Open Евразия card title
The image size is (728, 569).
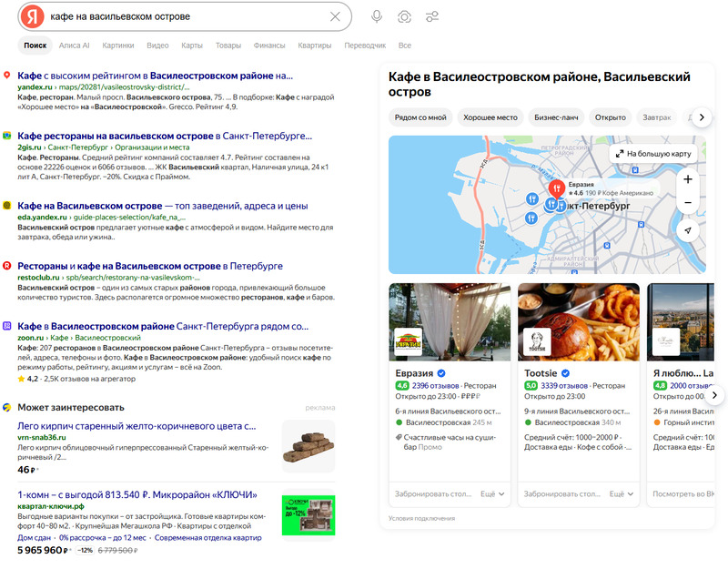pyautogui.click(x=414, y=373)
